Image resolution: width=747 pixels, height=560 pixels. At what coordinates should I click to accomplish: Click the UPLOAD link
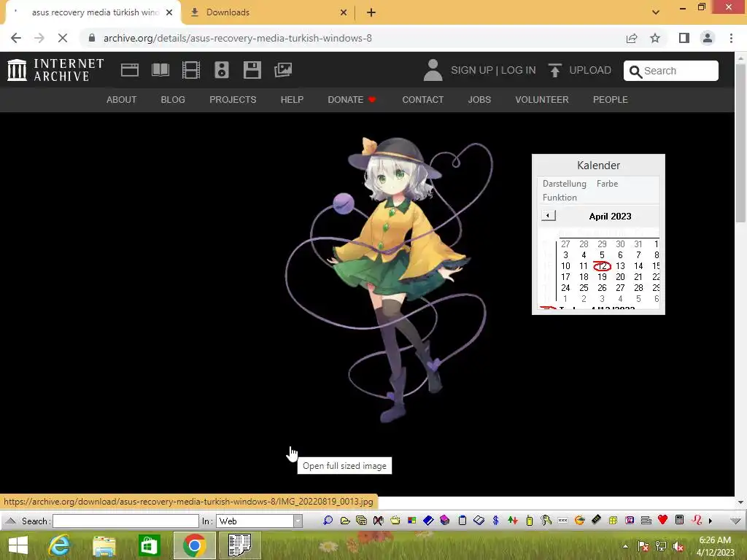[580, 70]
